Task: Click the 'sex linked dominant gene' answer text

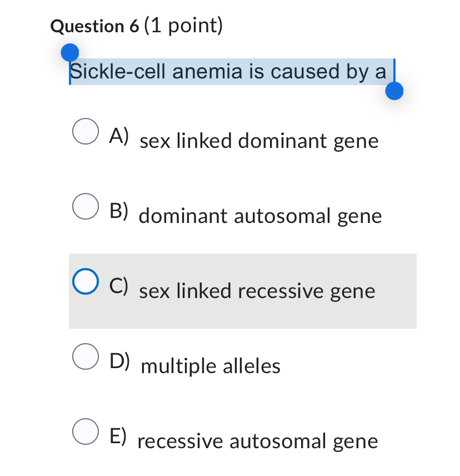Action: click(259, 141)
